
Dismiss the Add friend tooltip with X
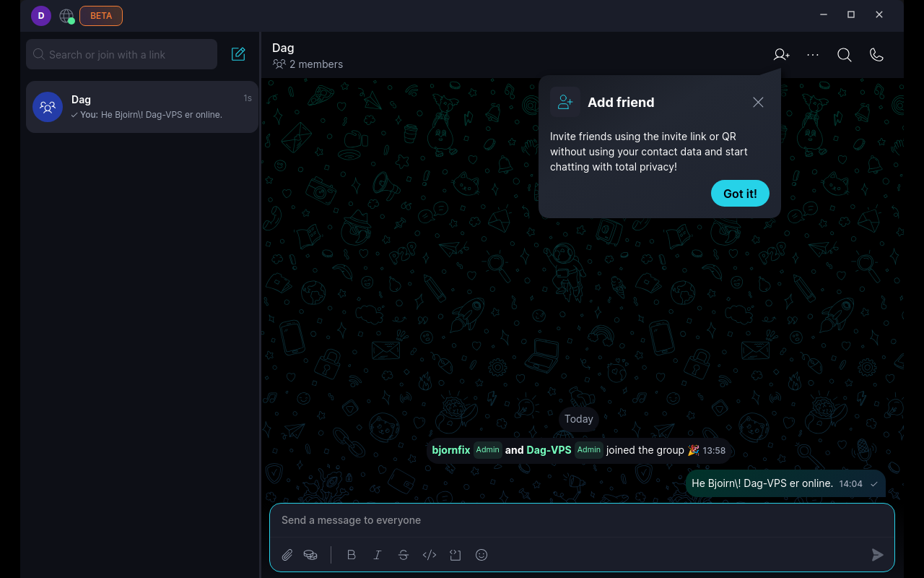[x=758, y=103]
